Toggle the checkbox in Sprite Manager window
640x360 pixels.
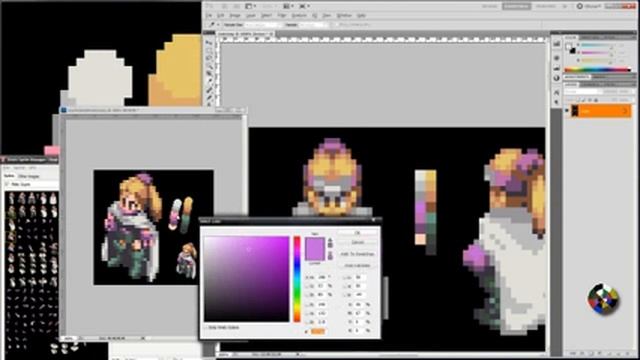tap(7, 184)
